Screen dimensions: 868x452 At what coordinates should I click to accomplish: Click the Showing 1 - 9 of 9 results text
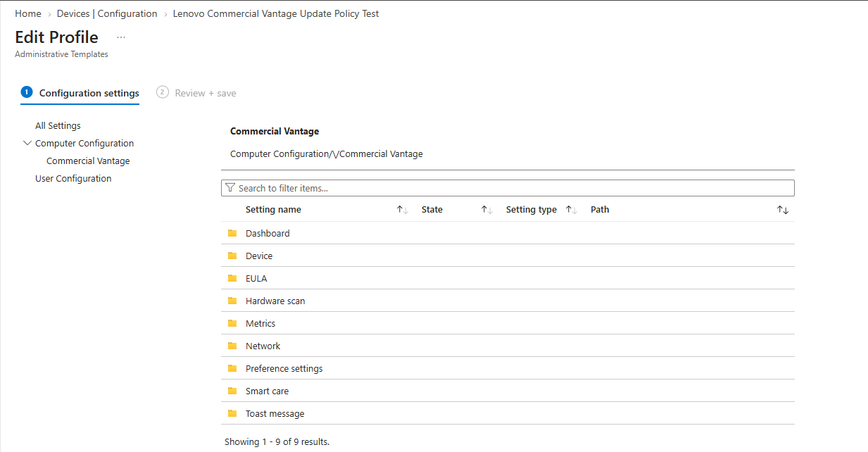[x=277, y=442]
